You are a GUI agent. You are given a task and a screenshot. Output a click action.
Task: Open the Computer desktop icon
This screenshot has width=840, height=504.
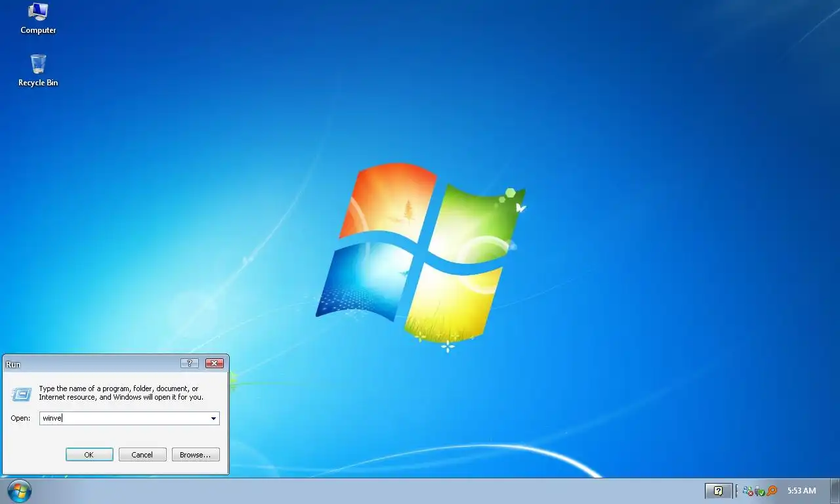point(38,18)
